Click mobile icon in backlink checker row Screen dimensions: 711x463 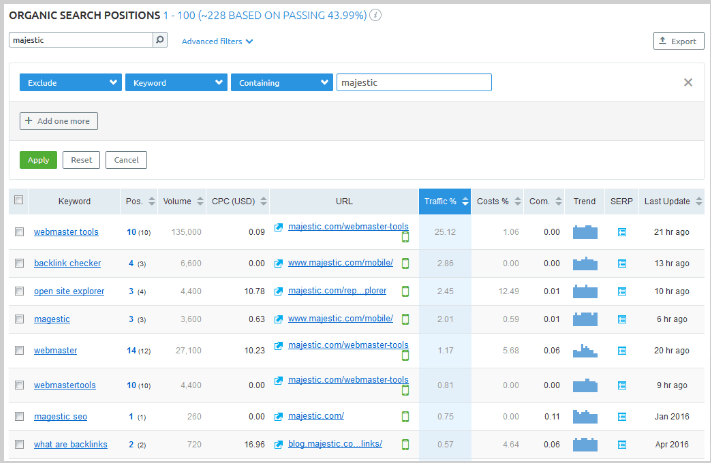point(405,263)
